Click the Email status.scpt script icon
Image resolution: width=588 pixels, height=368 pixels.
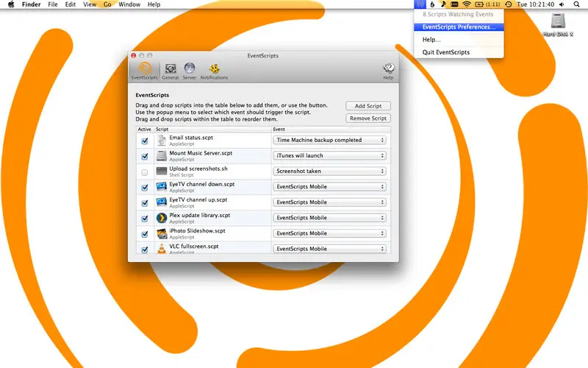coord(162,141)
